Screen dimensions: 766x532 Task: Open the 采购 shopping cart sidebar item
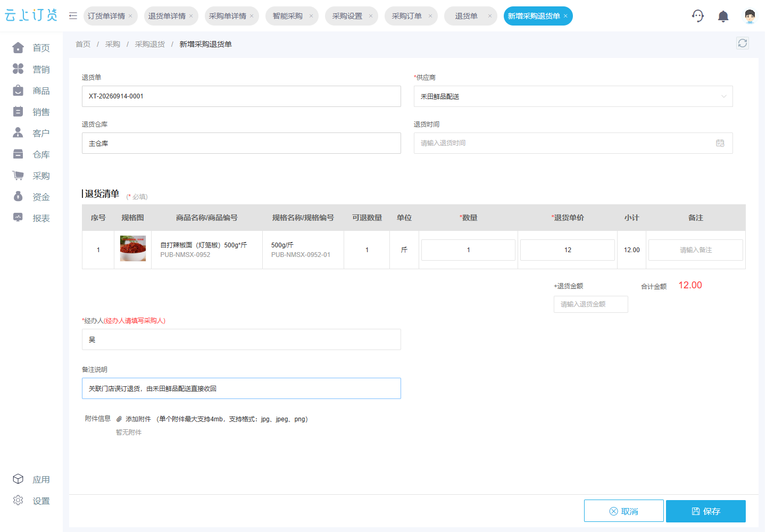pyautogui.click(x=31, y=176)
